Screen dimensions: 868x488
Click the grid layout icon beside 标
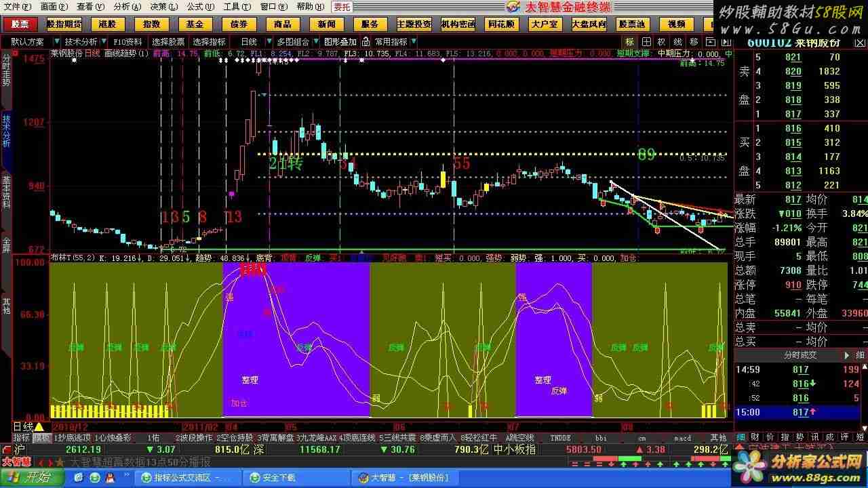647,41
